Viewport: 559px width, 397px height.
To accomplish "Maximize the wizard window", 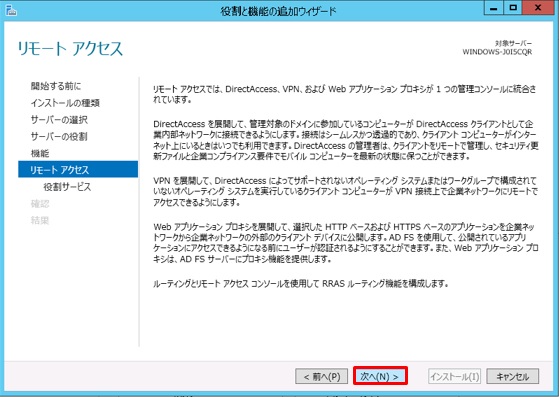I will pos(513,8).
